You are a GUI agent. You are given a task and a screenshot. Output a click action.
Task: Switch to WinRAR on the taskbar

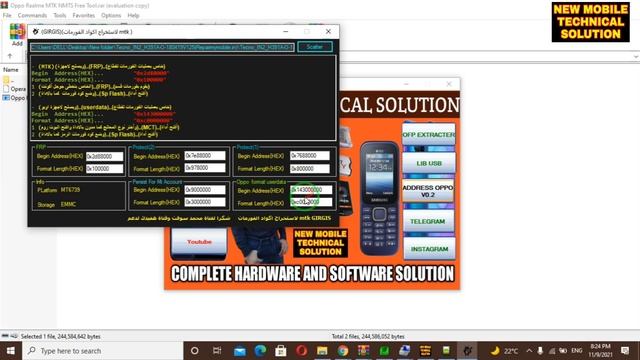(363, 351)
